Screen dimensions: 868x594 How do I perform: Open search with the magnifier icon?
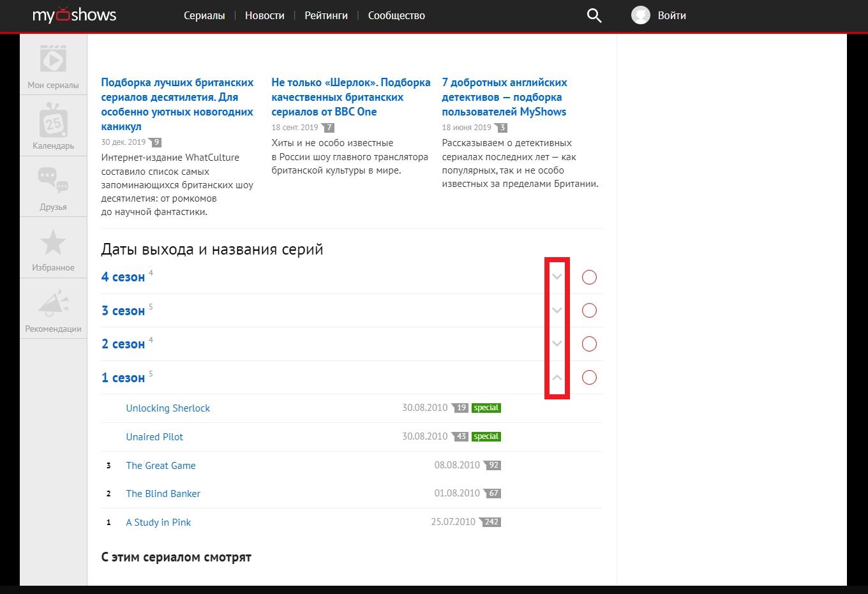click(x=594, y=15)
